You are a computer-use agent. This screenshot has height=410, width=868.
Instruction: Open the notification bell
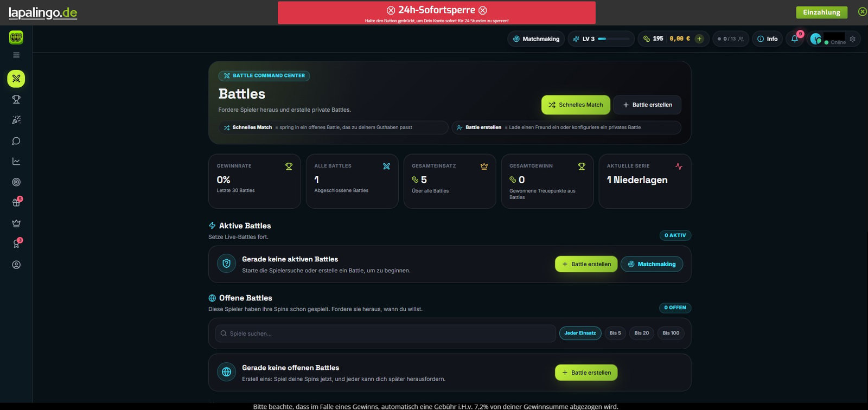click(795, 39)
